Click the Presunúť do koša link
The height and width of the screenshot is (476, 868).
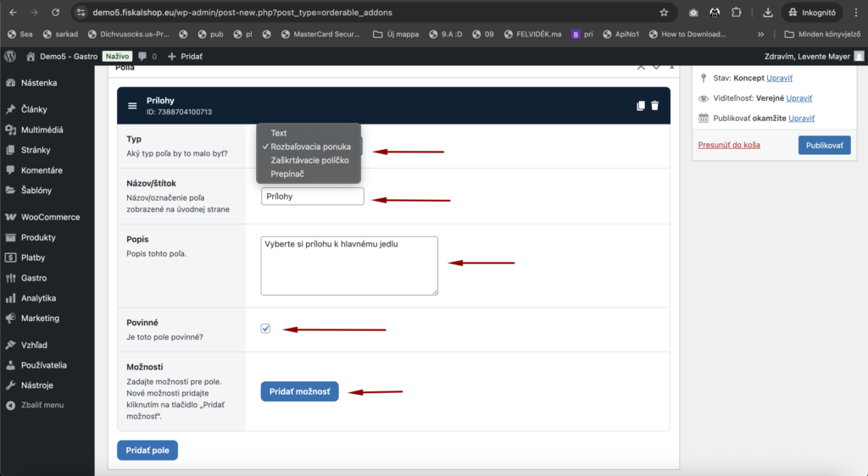[x=729, y=145]
